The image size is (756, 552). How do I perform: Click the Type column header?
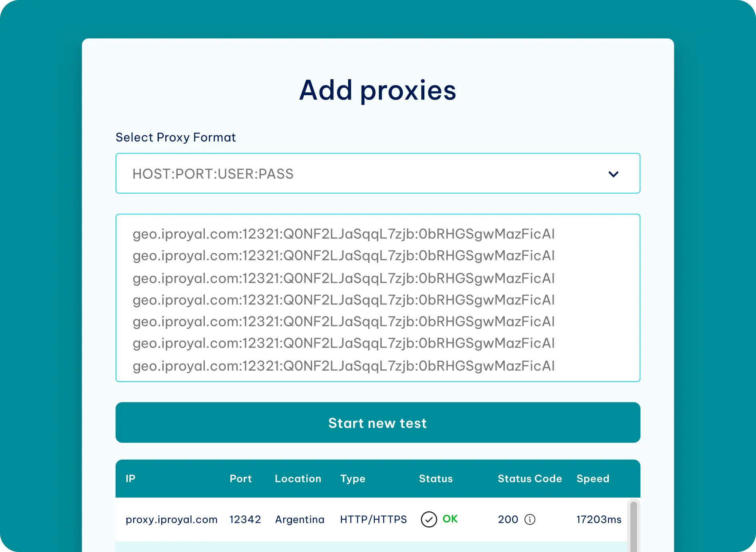pos(352,478)
